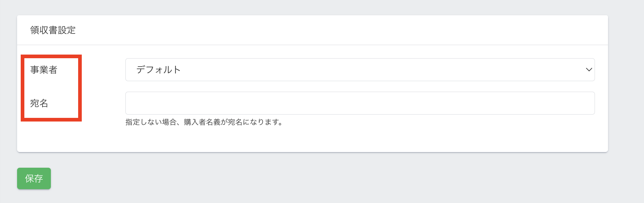Click the middle of the 事業者 combo box

[360, 69]
